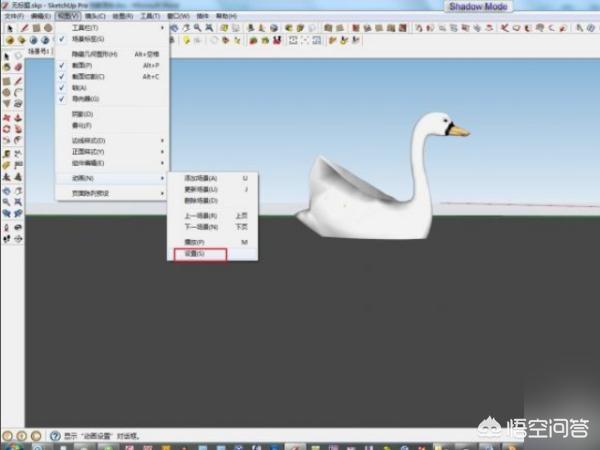The height and width of the screenshot is (450, 600).
Task: Select the Polygon tool
Action: (7, 103)
